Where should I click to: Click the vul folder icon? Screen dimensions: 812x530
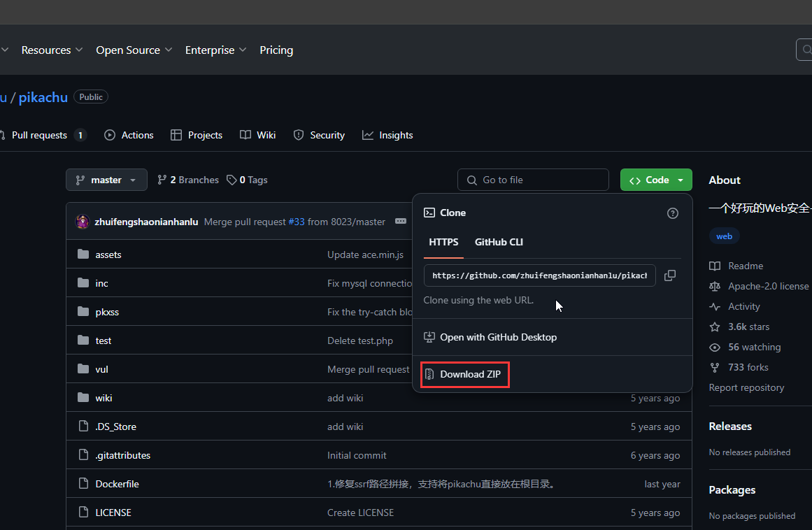pos(83,368)
